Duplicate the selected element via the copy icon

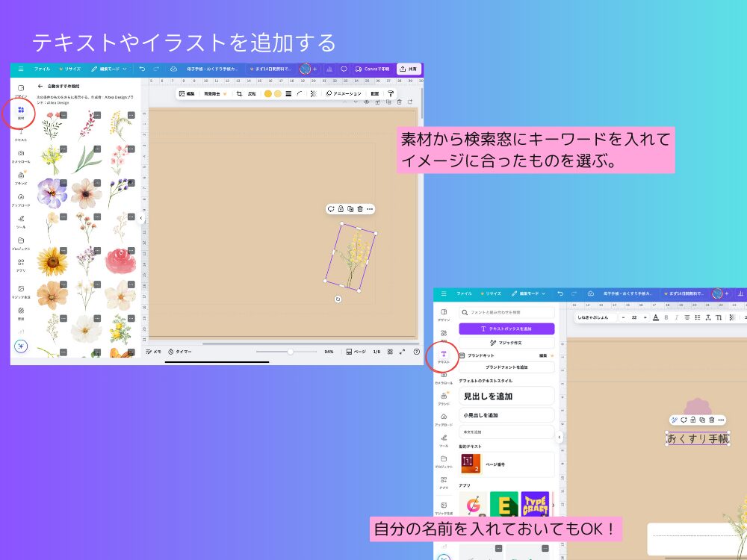pos(350,209)
